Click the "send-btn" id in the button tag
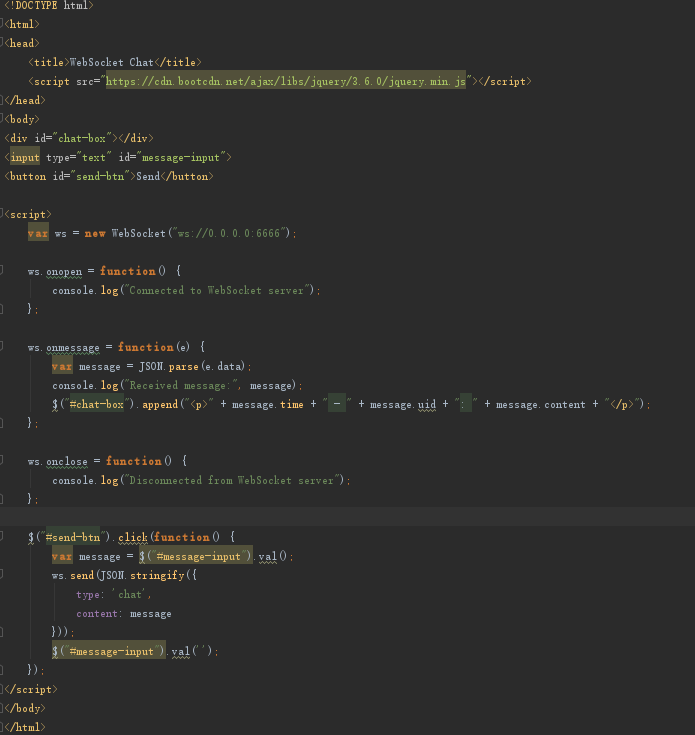This screenshot has height=735, width=695. pos(100,176)
